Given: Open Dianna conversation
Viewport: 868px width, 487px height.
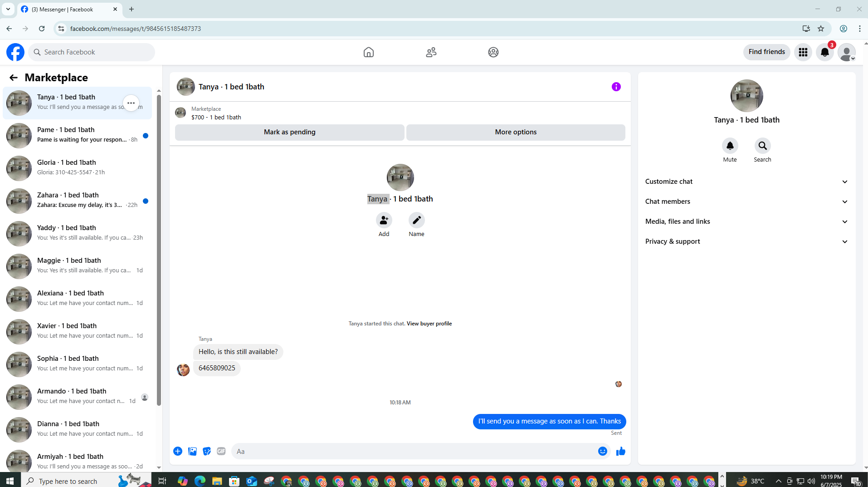Looking at the screenshot, I should pos(78,429).
